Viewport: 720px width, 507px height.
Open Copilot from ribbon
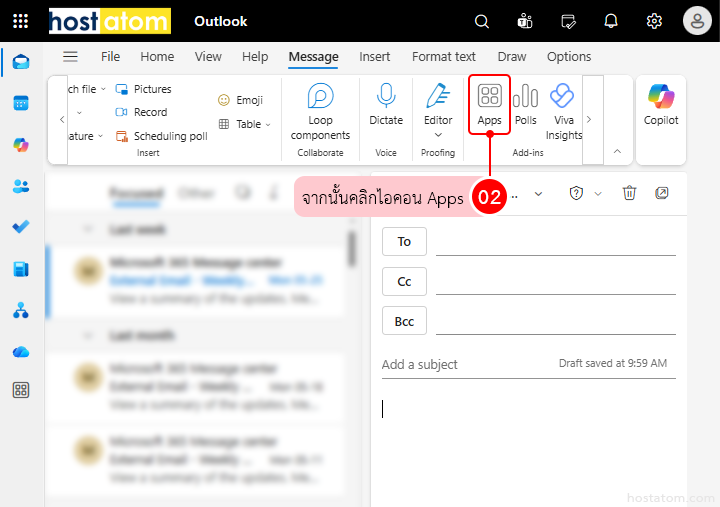661,105
